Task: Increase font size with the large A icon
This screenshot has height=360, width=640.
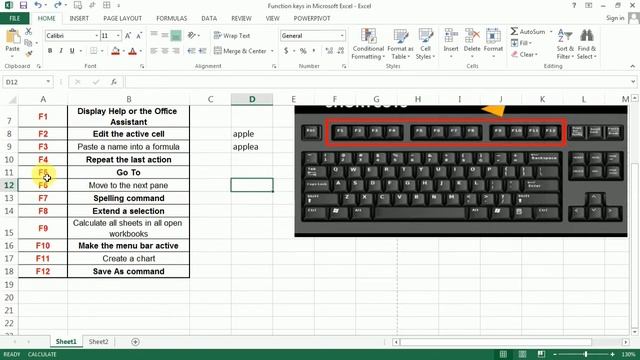Action: coord(128,36)
